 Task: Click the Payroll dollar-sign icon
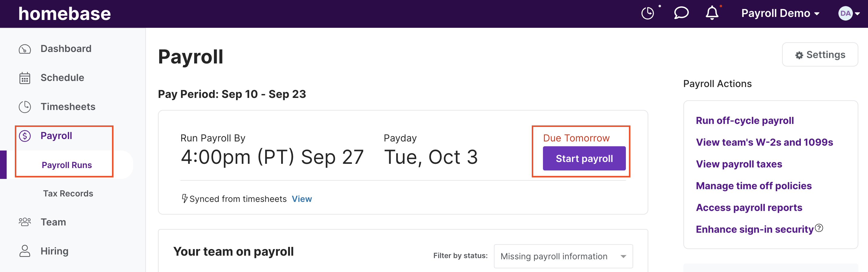(25, 135)
